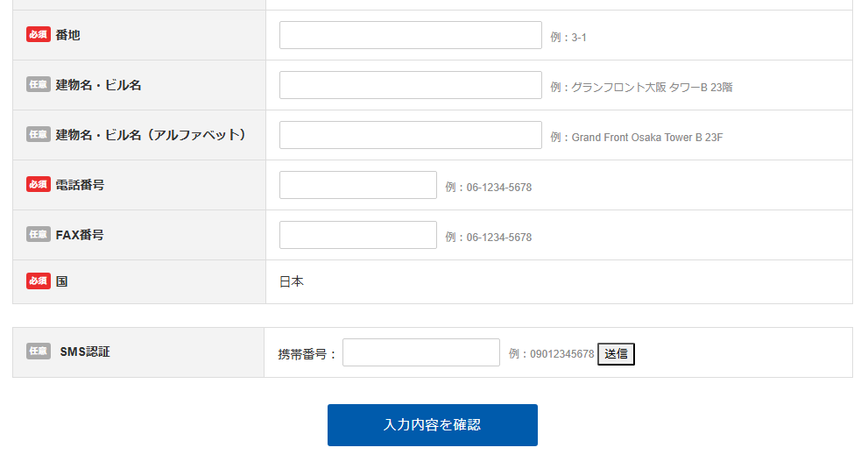Click the 任意 badge on the アルファベット row
The height and width of the screenshot is (476, 868).
tap(39, 135)
